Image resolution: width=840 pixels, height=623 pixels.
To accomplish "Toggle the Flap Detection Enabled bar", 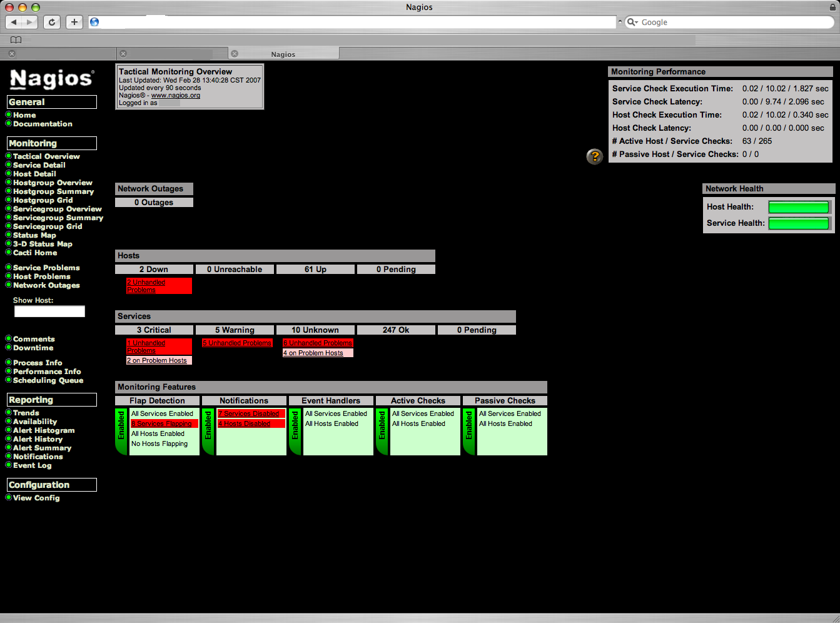I will click(121, 431).
